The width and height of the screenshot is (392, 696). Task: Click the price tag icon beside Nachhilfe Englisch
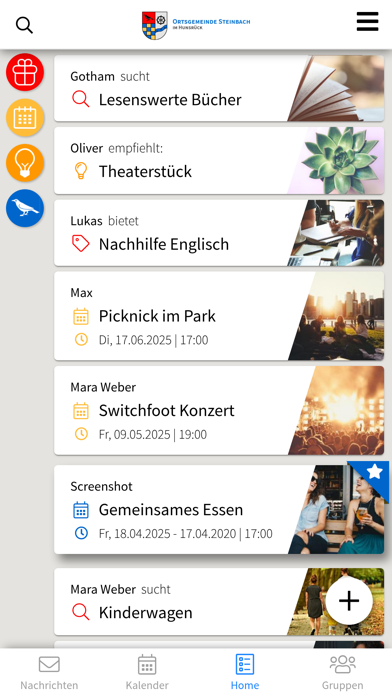tap(81, 244)
